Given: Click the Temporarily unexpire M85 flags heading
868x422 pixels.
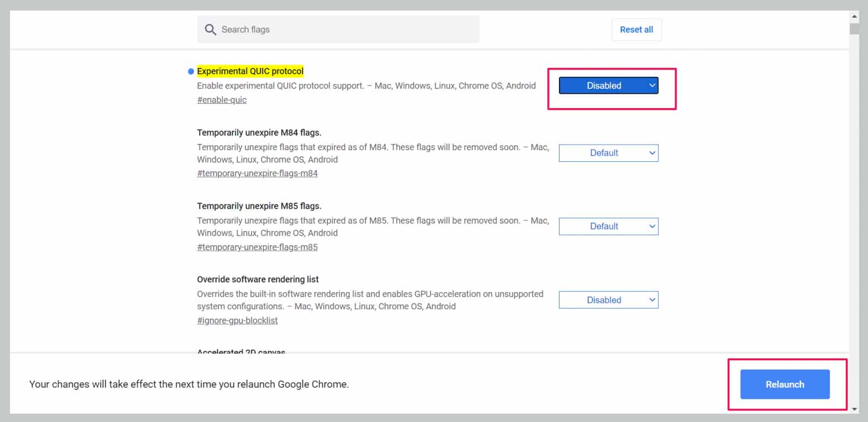Looking at the screenshot, I should click(x=259, y=206).
